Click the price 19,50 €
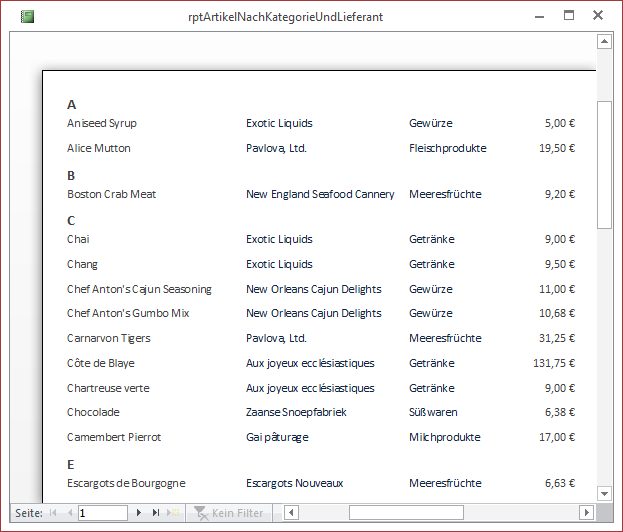 point(557,148)
